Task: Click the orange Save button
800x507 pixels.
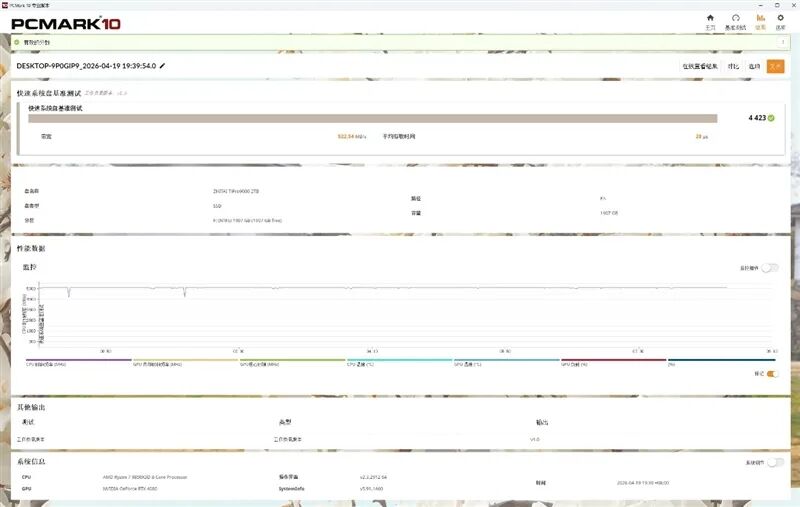Action: point(775,66)
